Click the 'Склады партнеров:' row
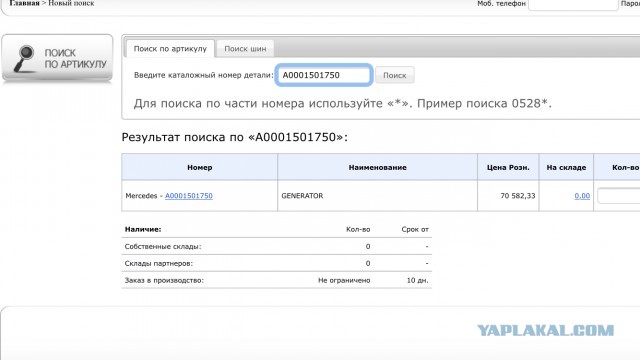 tap(276, 263)
